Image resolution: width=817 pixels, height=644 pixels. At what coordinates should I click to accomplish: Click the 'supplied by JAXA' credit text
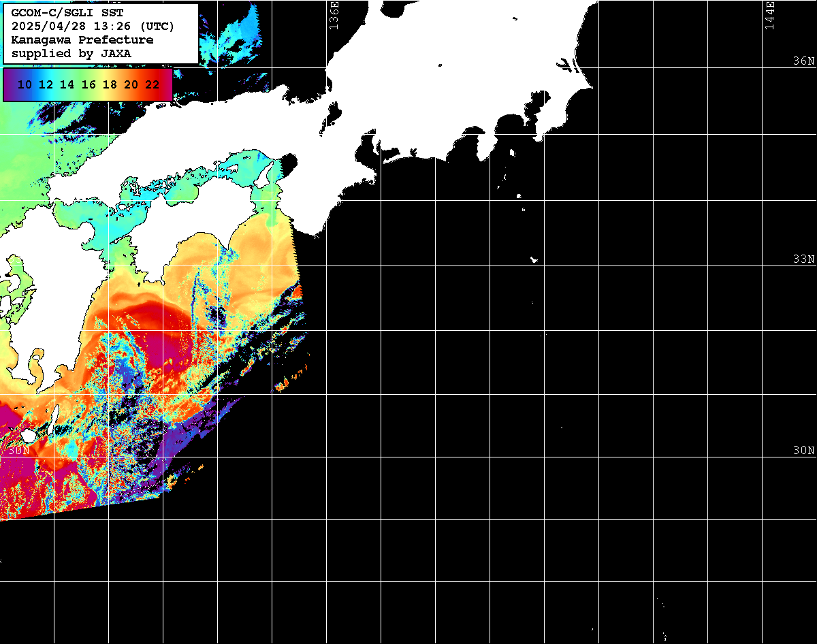tap(71, 53)
